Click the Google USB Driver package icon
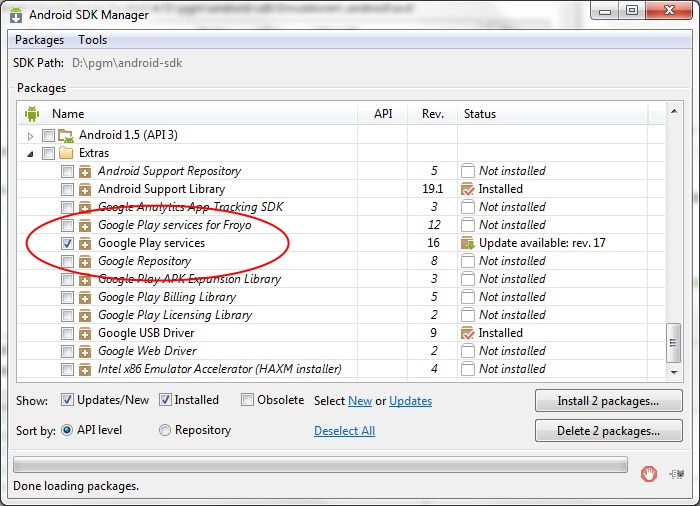This screenshot has height=506, width=700. pyautogui.click(x=86, y=333)
